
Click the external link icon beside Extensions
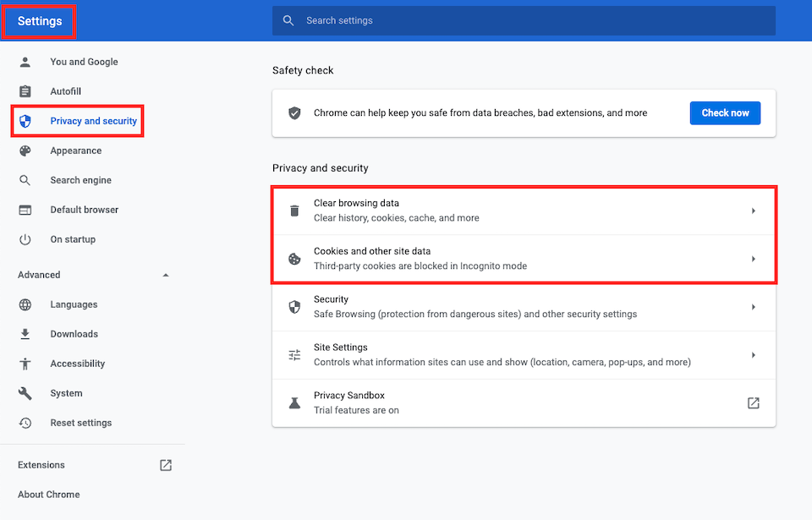point(166,465)
